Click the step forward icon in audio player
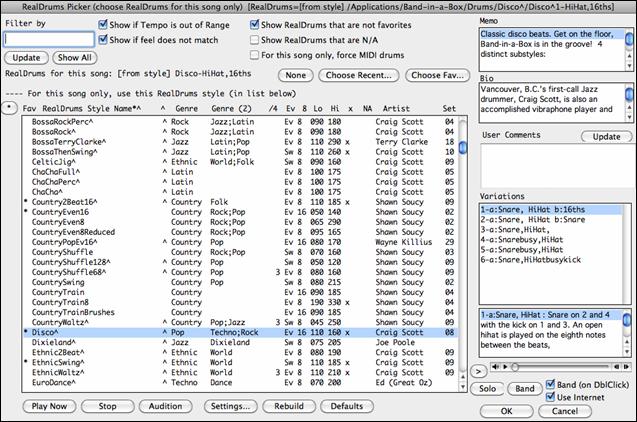Image resolution: width=637 pixels, height=422 pixels. tap(626, 367)
